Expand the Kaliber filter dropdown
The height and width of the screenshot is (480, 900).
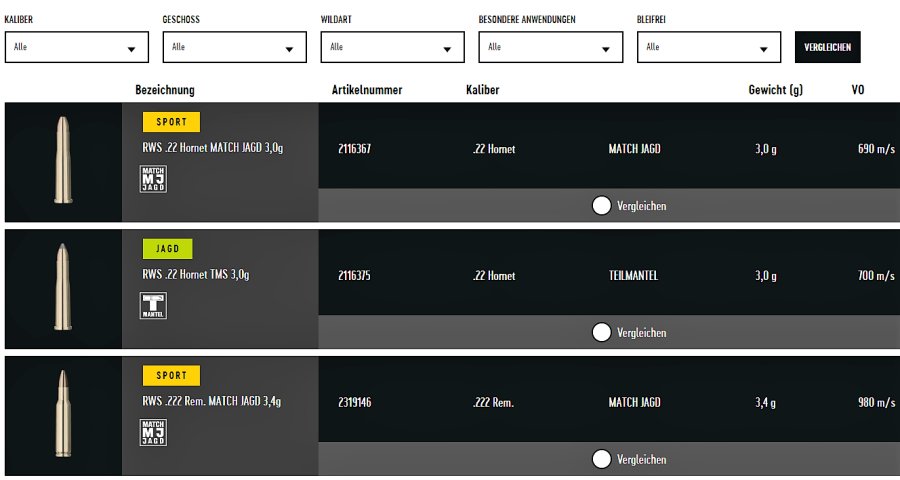pos(76,47)
